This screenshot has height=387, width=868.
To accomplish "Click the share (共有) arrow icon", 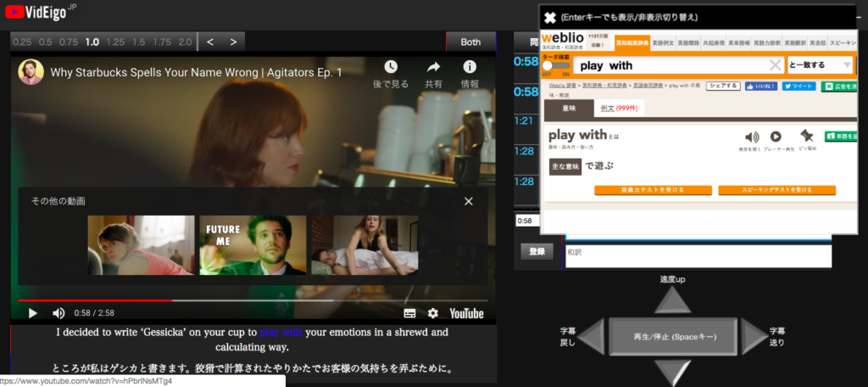I will coord(433,67).
